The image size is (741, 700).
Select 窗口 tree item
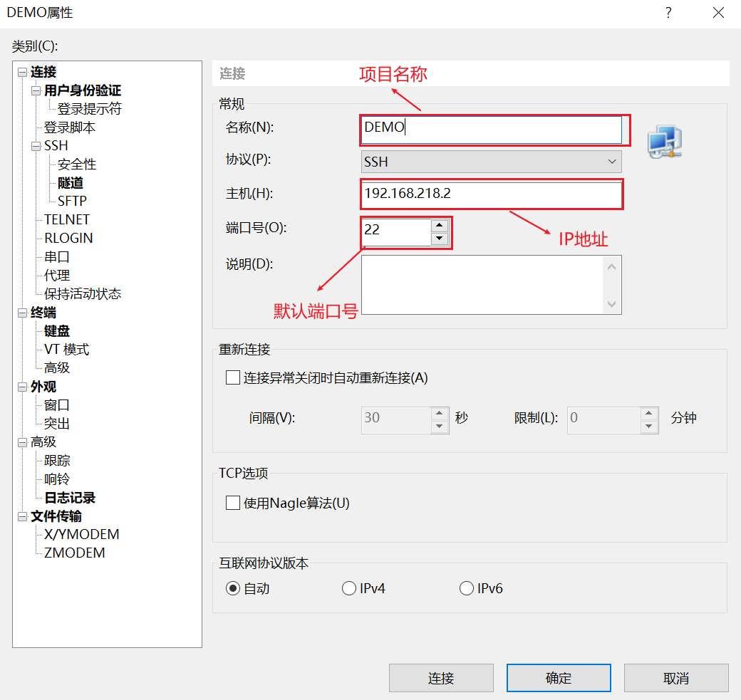(x=57, y=405)
